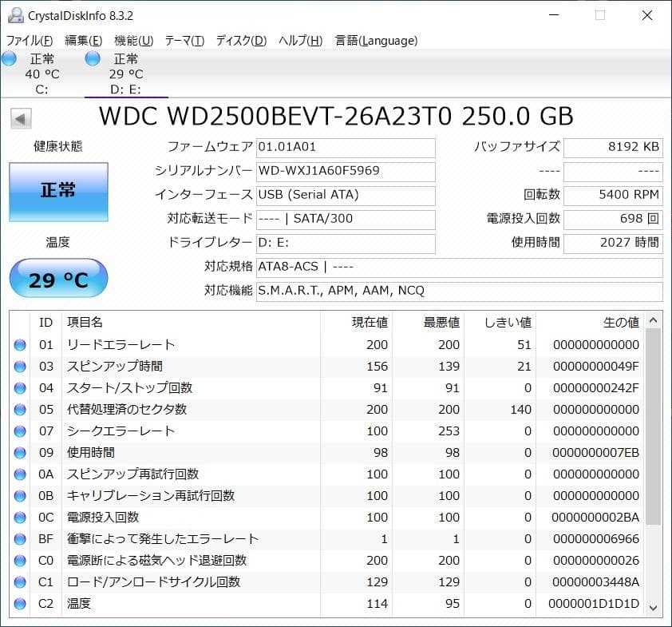Click the transfer mode field SATA/300
Viewport: 672px width, 627px height.
[x=346, y=220]
